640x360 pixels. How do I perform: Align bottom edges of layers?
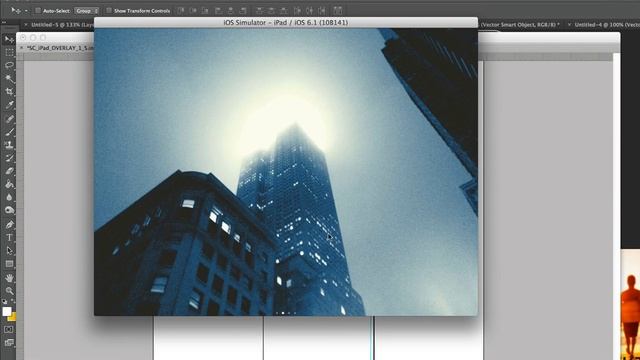click(205, 11)
